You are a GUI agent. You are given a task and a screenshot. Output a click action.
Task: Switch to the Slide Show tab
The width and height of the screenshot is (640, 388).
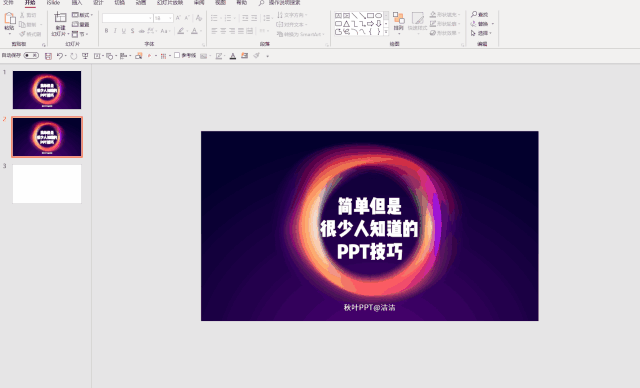(x=170, y=3)
